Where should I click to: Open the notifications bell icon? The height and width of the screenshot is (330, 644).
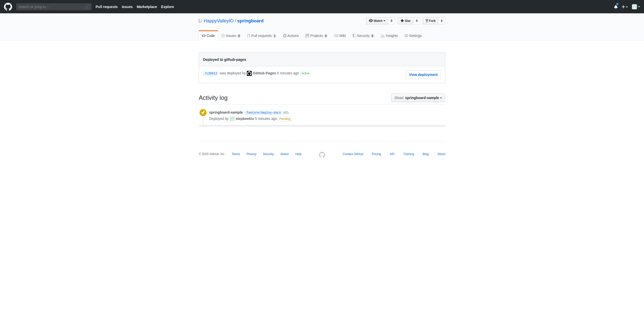[x=616, y=7]
